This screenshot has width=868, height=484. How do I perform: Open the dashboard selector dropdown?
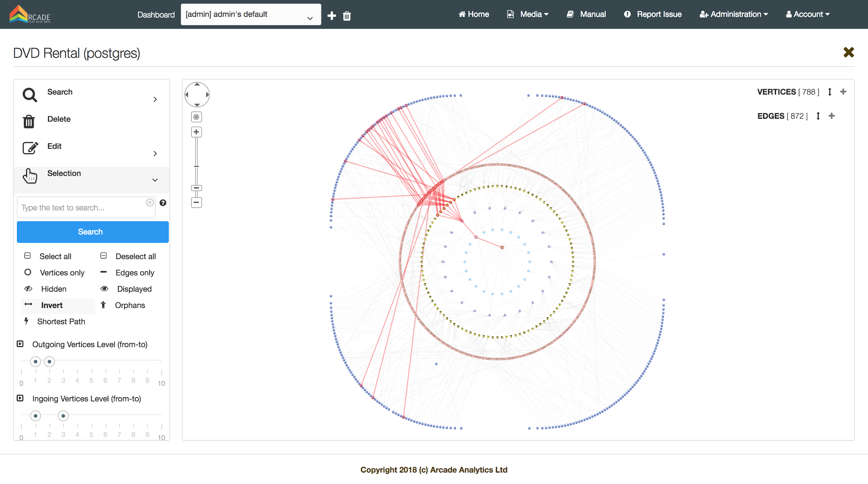click(x=251, y=15)
